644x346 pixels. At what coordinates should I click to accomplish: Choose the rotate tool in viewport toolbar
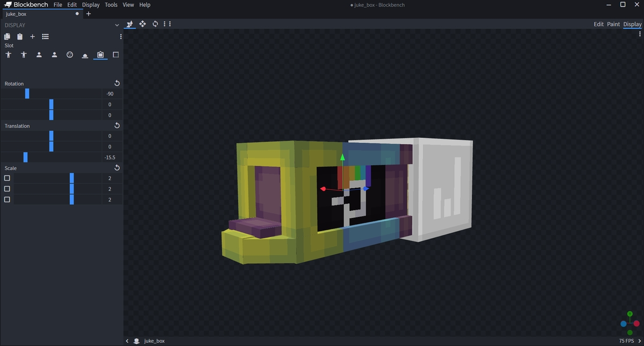(155, 24)
